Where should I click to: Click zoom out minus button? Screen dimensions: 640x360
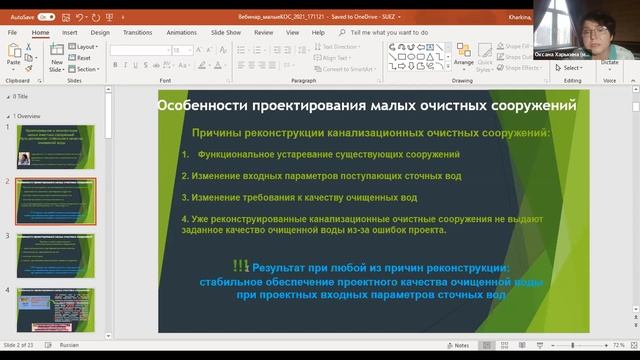[x=553, y=345]
